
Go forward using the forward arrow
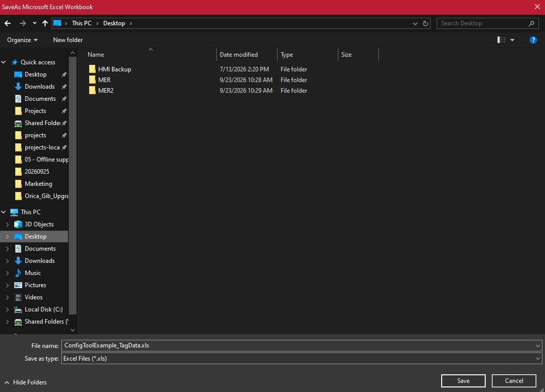tap(23, 23)
